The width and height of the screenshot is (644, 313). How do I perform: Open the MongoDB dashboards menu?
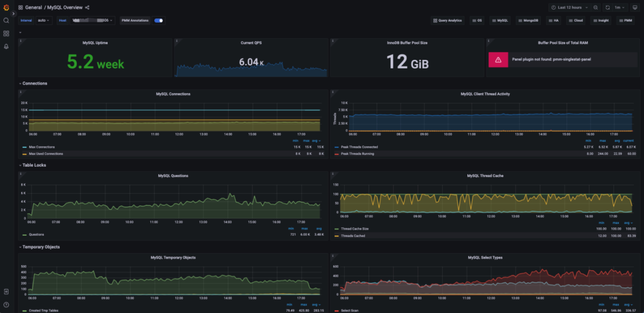coord(528,20)
